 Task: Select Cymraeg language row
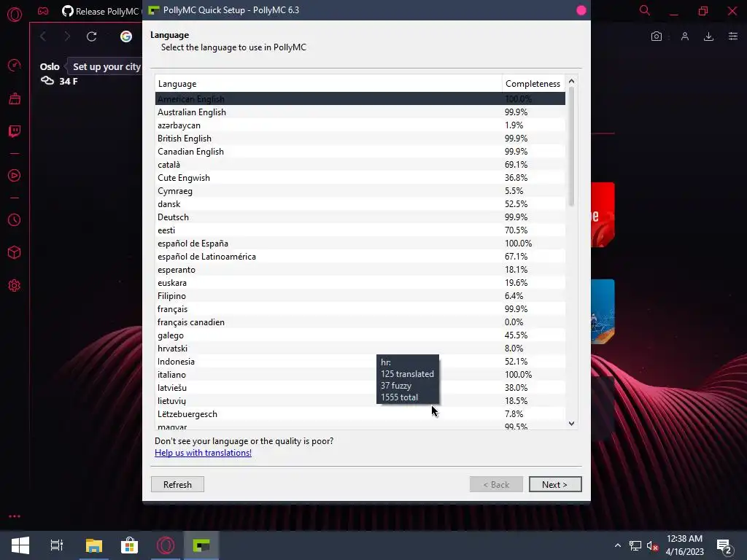click(x=360, y=190)
